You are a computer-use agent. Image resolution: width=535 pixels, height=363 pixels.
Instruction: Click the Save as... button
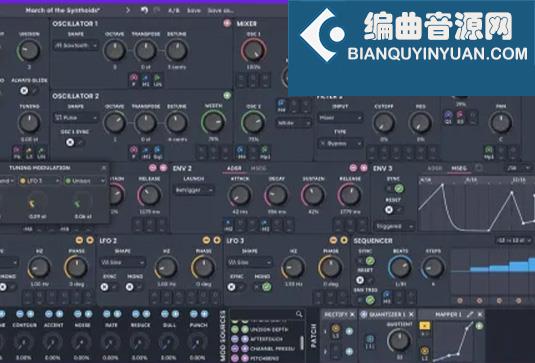click(220, 11)
